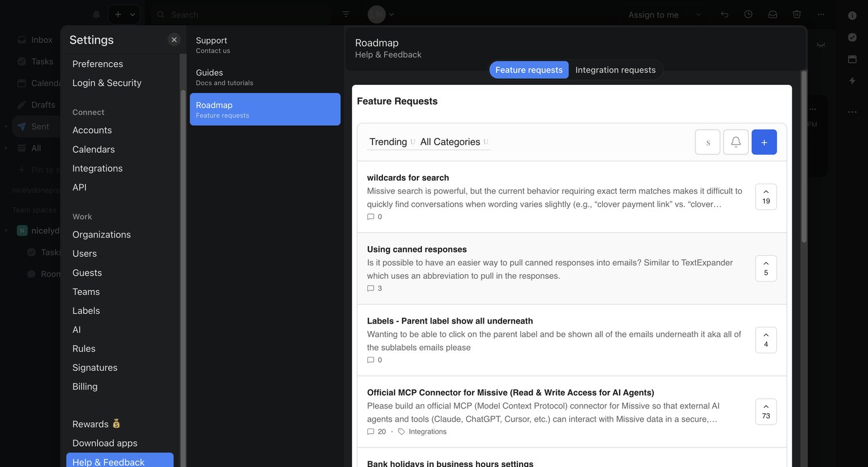Open the Trending sort dropdown
Image resolution: width=868 pixels, height=467 pixels.
pyautogui.click(x=392, y=142)
